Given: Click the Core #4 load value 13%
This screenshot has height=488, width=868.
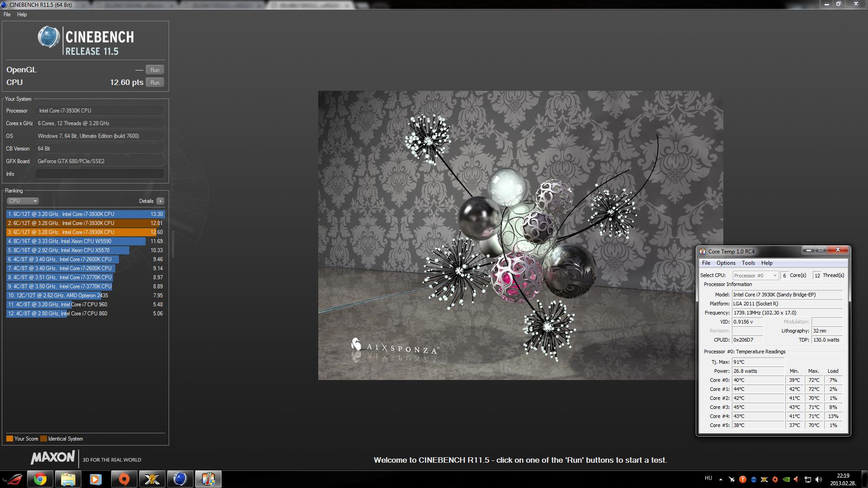Looking at the screenshot, I should click(833, 416).
